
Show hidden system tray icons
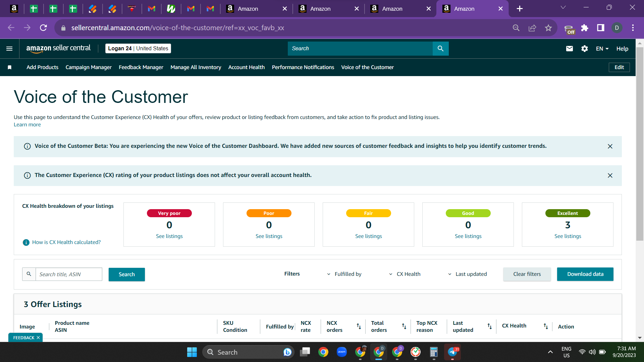[550, 352]
